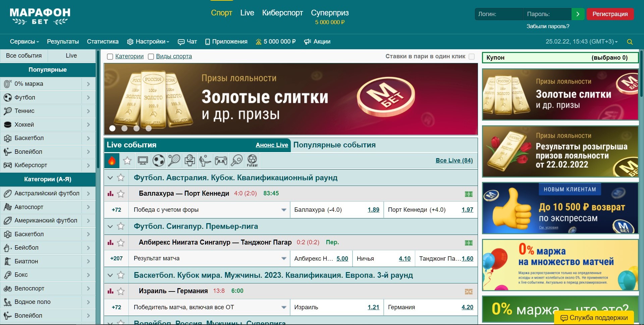
Task: Click the search magnifier icon
Action: 630,42
